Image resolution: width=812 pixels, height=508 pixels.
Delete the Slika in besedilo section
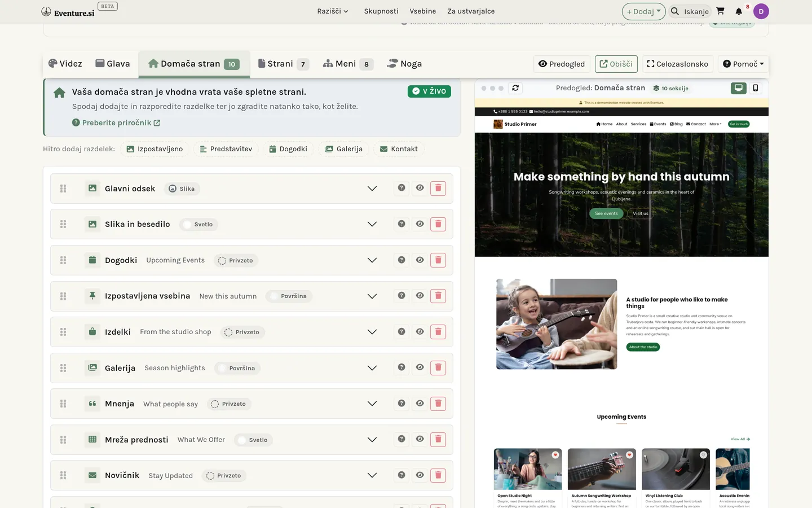(438, 224)
